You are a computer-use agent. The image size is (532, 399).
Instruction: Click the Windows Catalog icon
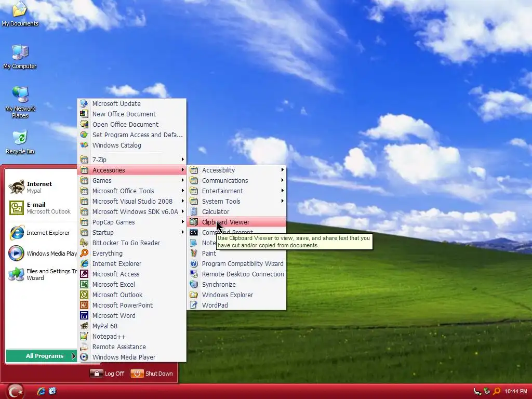point(84,145)
